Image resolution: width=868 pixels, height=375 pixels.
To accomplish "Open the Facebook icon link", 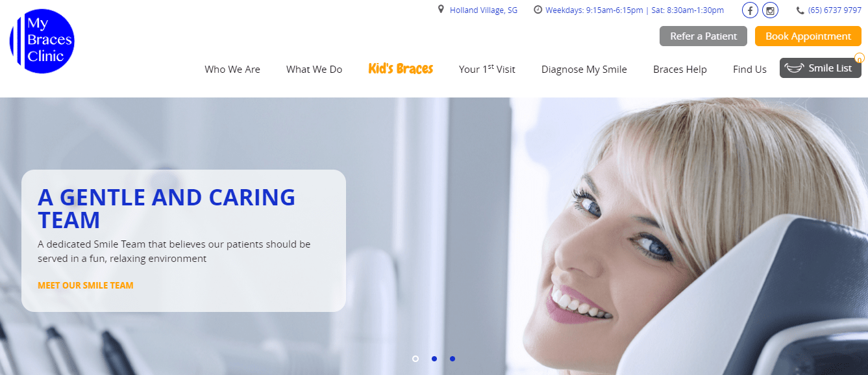I will 750,10.
